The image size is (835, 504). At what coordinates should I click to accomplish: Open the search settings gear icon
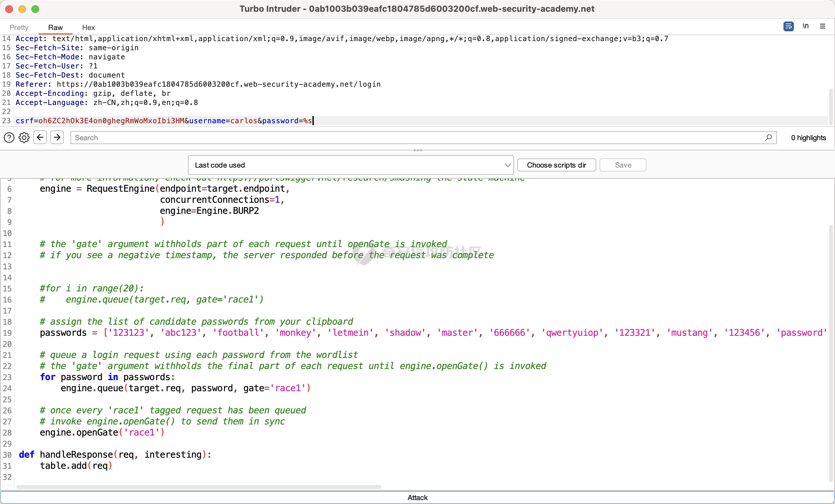tap(24, 138)
